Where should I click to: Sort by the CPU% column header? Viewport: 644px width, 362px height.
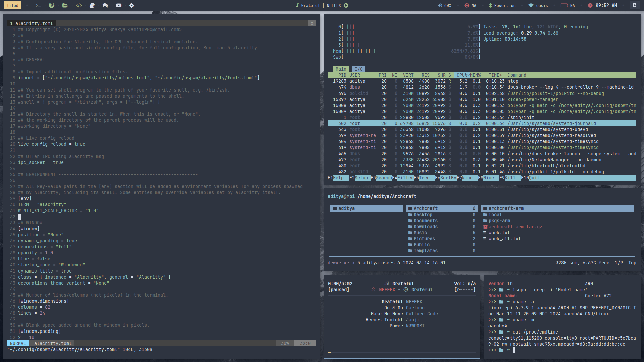(462, 75)
